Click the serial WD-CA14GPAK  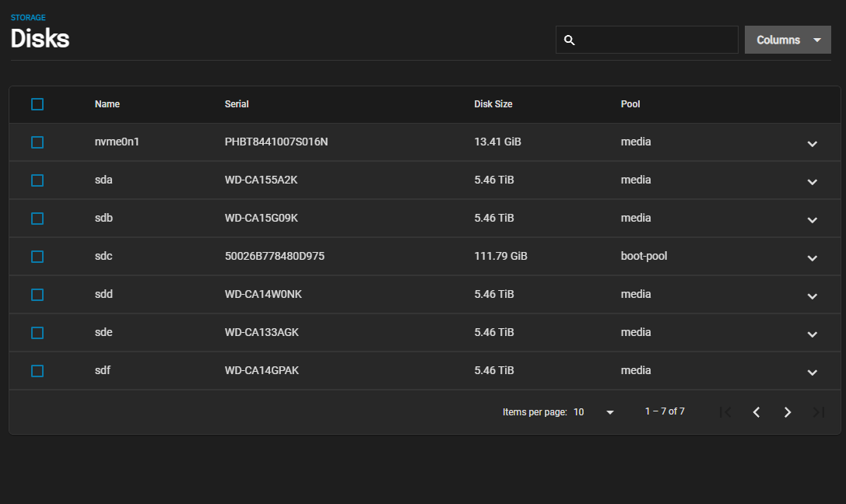tap(262, 370)
